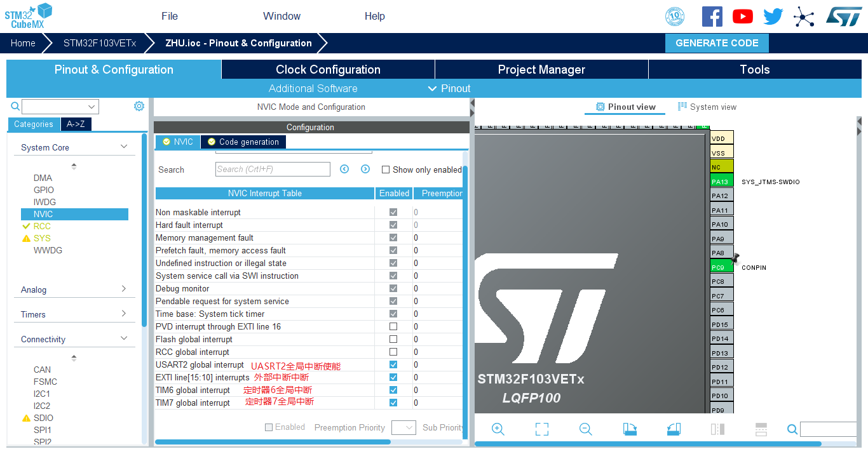The width and height of the screenshot is (868, 454).
Task: Switch to Tools tab
Action: tap(755, 69)
